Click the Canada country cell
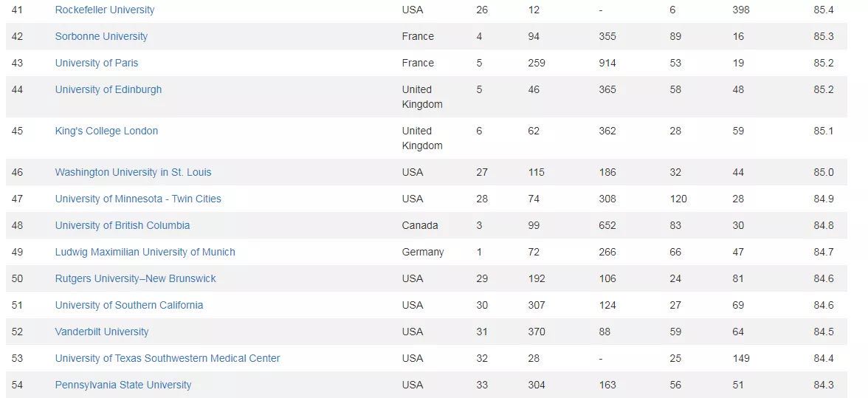Screen dimensions: 868x398 (420, 225)
